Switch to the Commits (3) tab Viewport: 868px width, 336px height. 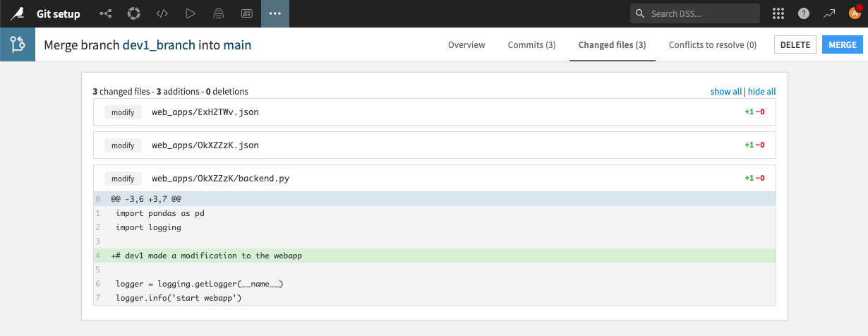tap(531, 45)
